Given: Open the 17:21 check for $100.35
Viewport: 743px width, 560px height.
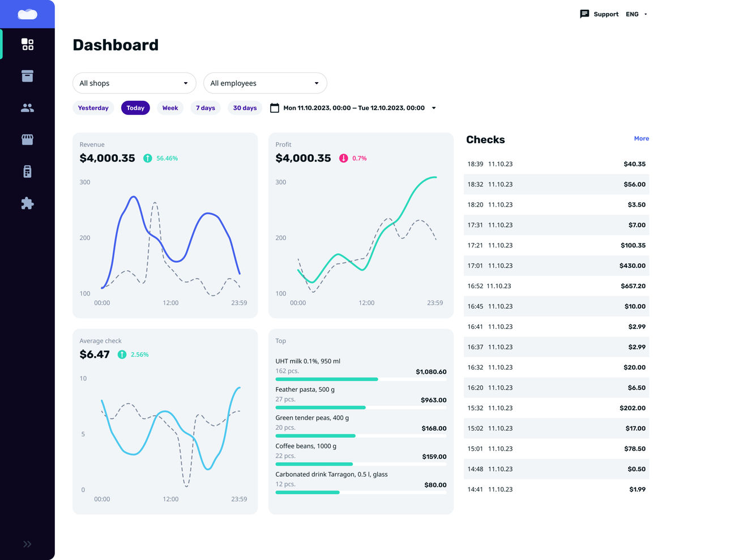Looking at the screenshot, I should click(557, 245).
